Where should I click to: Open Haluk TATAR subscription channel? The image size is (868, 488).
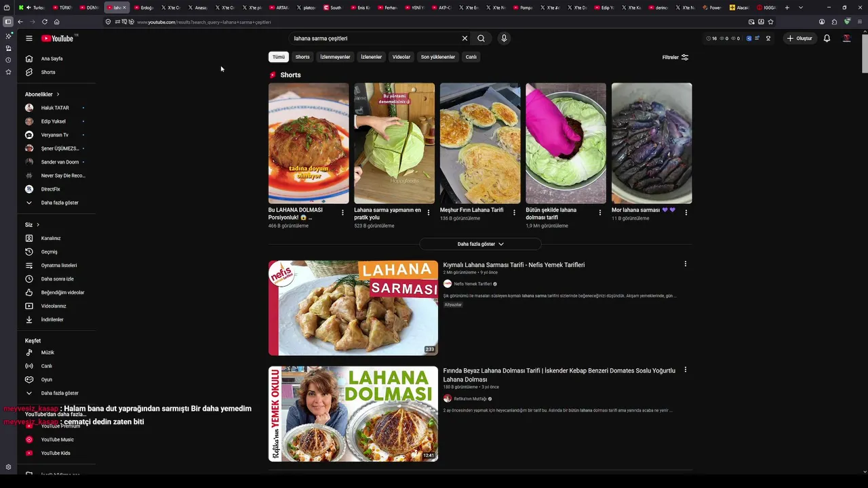[x=55, y=108]
